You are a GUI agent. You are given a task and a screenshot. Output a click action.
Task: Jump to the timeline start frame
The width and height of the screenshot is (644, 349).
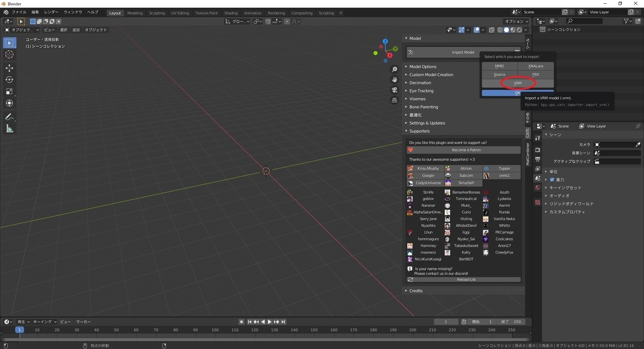tap(250, 322)
